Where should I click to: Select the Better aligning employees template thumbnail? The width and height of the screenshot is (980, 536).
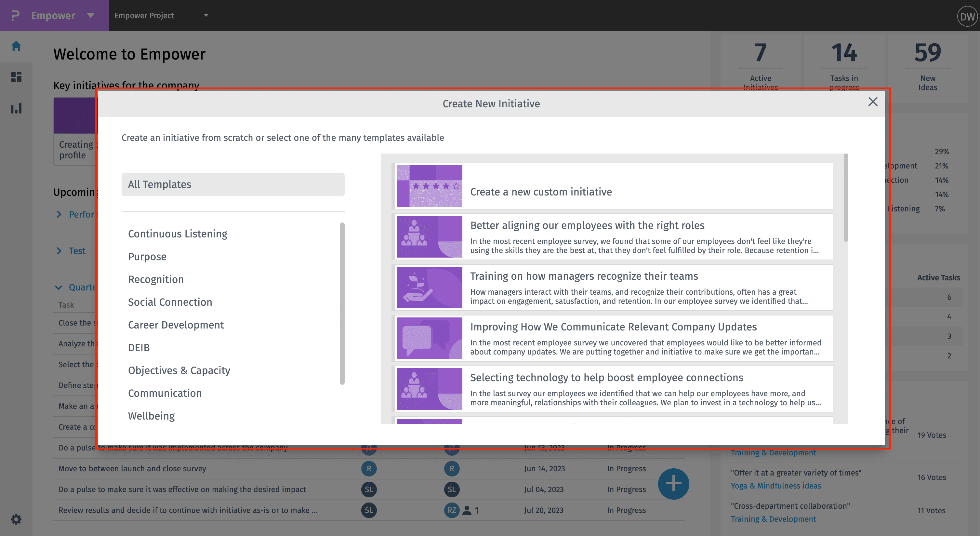click(x=430, y=237)
